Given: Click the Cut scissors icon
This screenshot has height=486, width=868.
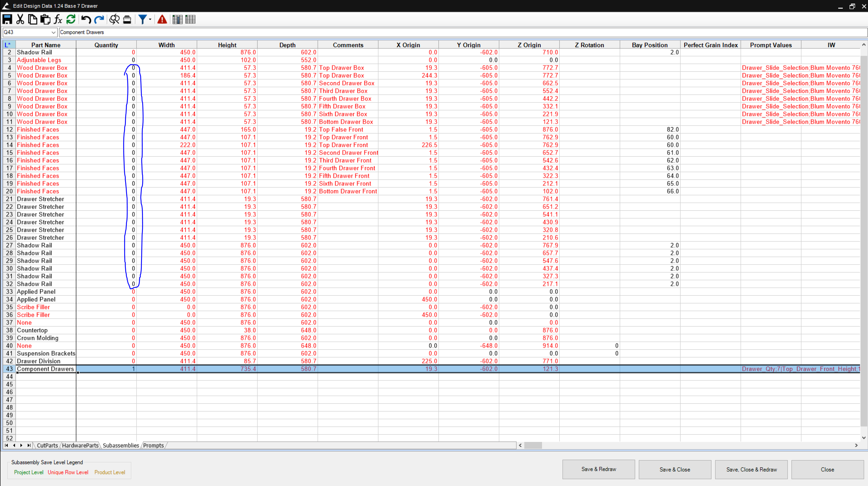Looking at the screenshot, I should (20, 19).
